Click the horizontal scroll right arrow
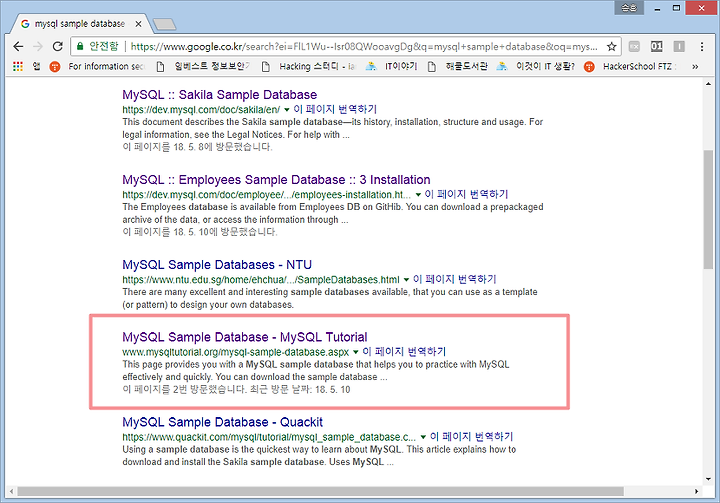The width and height of the screenshot is (720, 503). click(697, 491)
